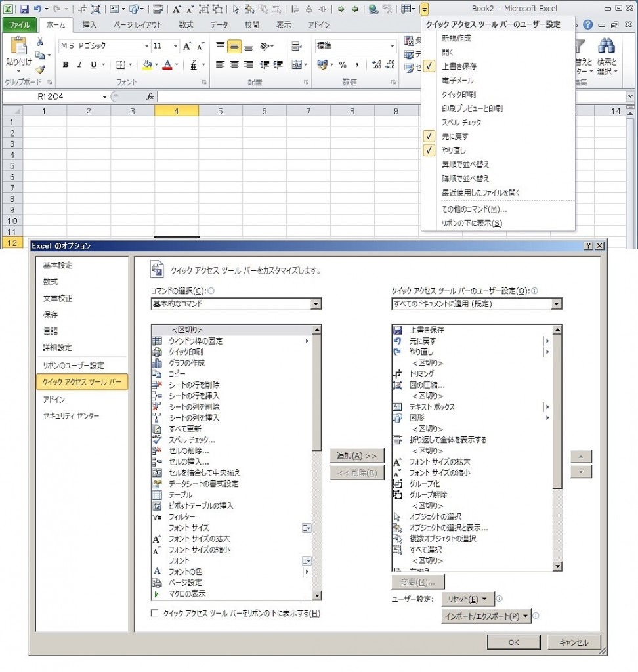This screenshot has width=638, height=672.
Task: Click the 追加(A) >> button
Action: pos(356,455)
